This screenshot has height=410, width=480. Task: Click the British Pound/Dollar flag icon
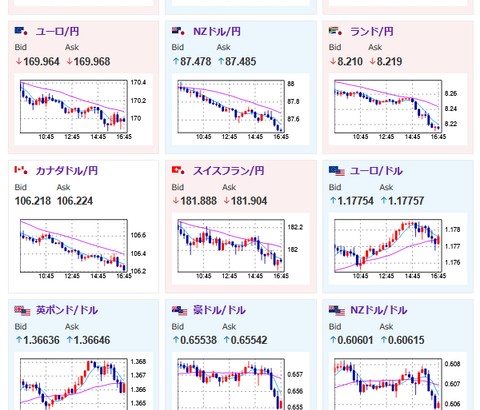(x=22, y=310)
